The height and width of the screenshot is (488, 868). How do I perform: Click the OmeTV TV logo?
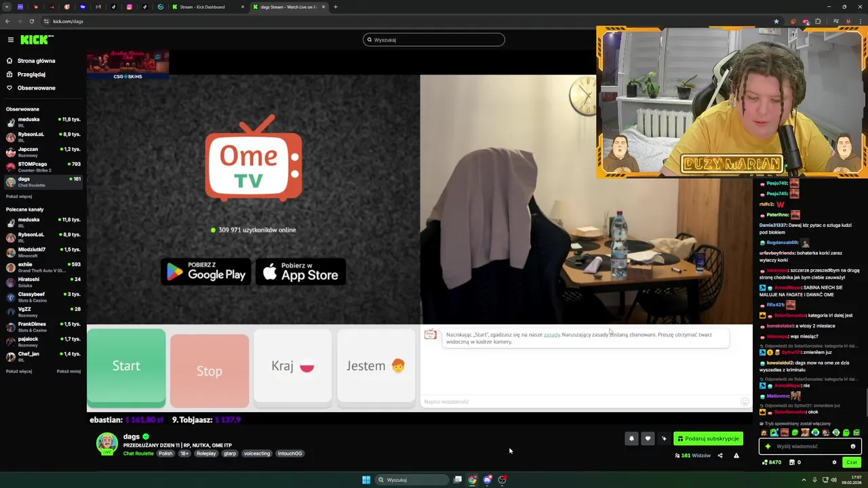coord(254,159)
